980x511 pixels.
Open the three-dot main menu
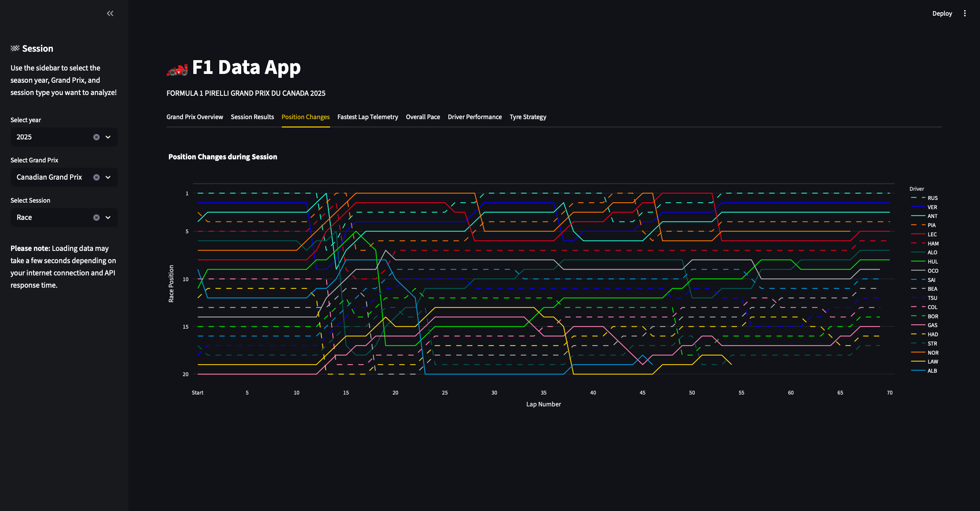[965, 13]
